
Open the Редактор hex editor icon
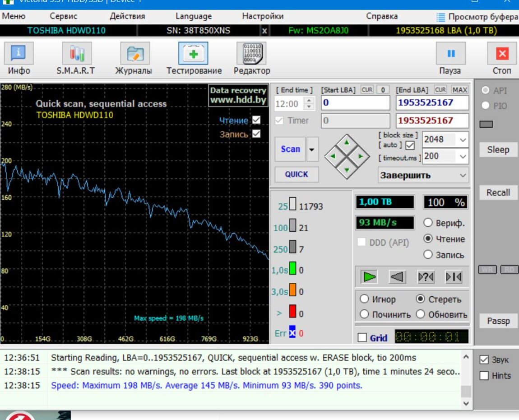point(251,54)
